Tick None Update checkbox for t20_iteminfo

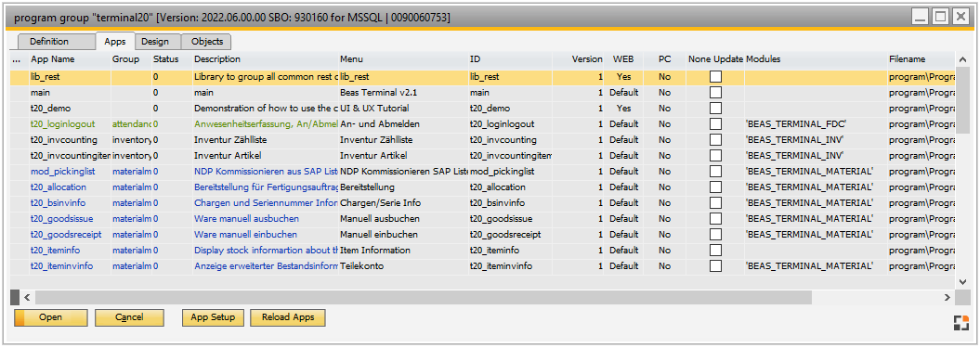715,250
